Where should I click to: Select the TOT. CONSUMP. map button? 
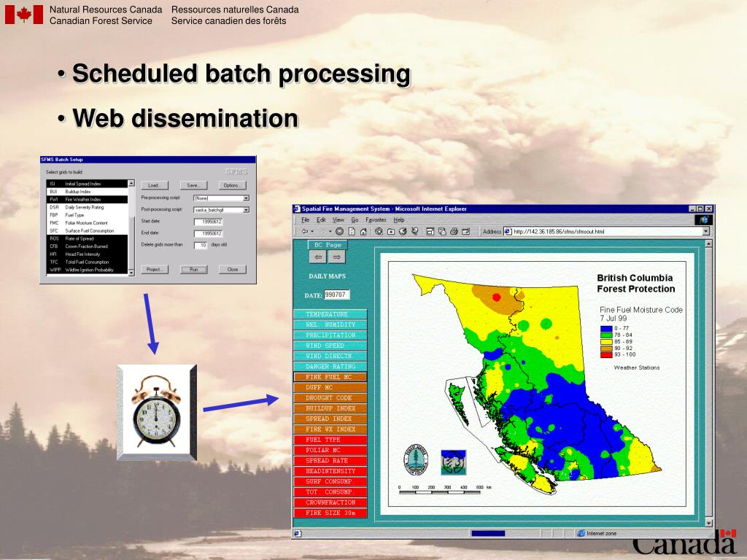point(330,492)
